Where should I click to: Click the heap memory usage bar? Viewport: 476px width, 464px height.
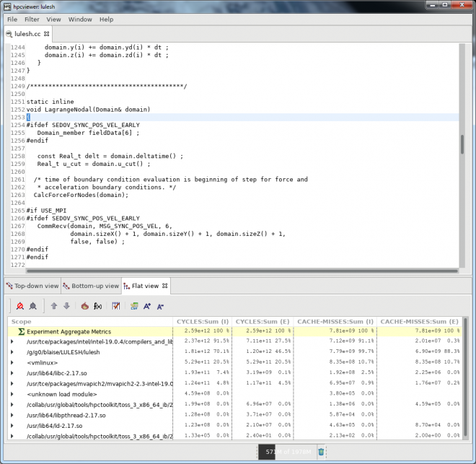[287, 452]
